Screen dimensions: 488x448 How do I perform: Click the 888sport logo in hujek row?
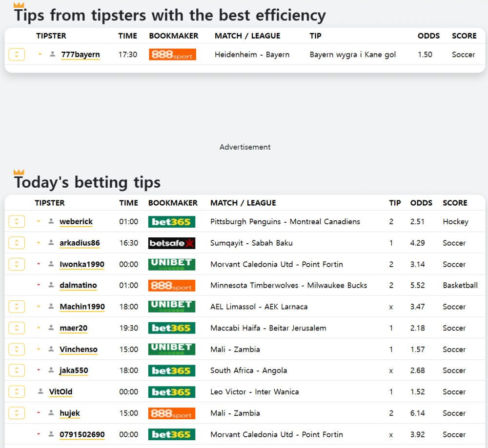click(x=172, y=413)
